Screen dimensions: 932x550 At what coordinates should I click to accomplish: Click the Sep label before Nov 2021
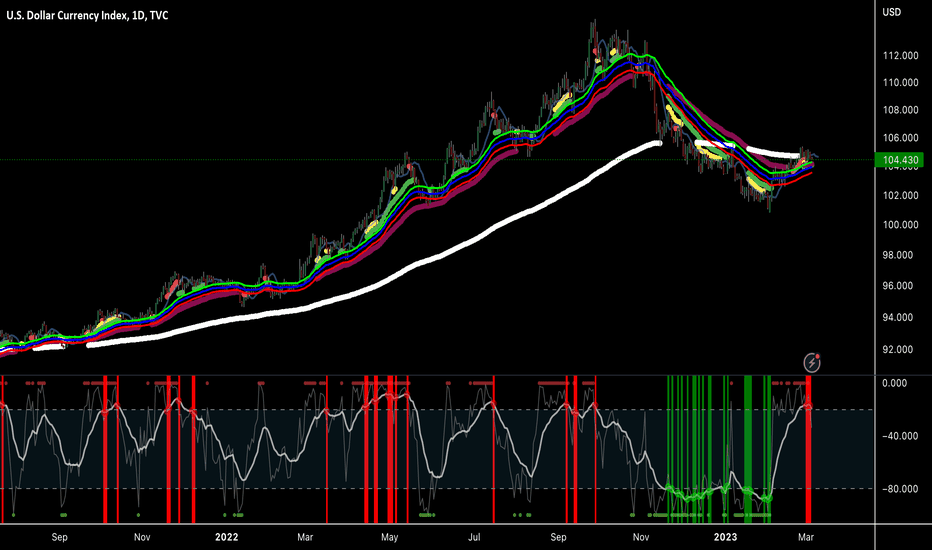click(59, 537)
